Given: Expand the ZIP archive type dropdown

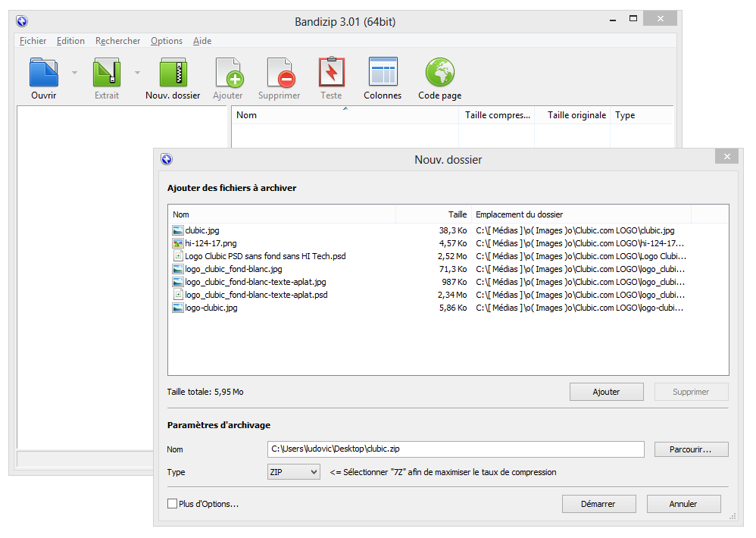Looking at the screenshot, I should click(x=294, y=472).
